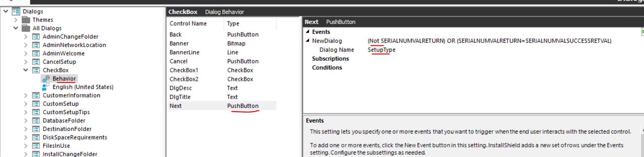Viewport: 644px width, 157px height.
Task: Collapse the CheckBox dialog node
Action: click(26, 70)
